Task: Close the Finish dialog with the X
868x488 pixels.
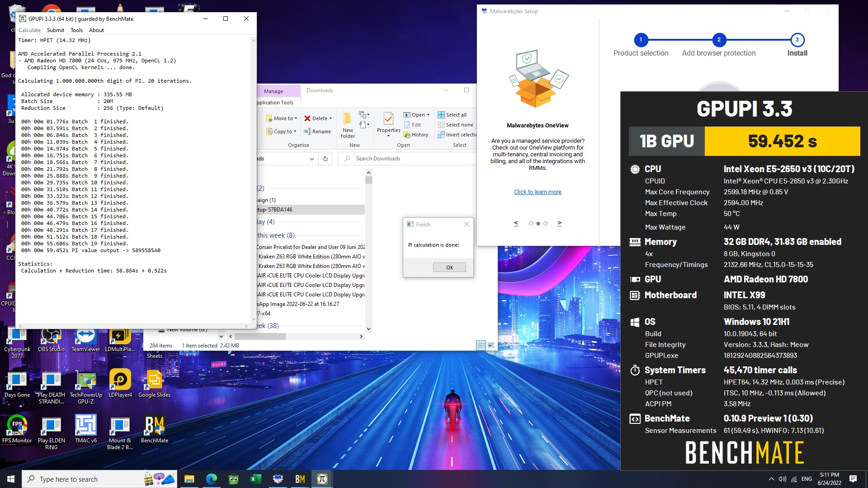Action: [467, 224]
